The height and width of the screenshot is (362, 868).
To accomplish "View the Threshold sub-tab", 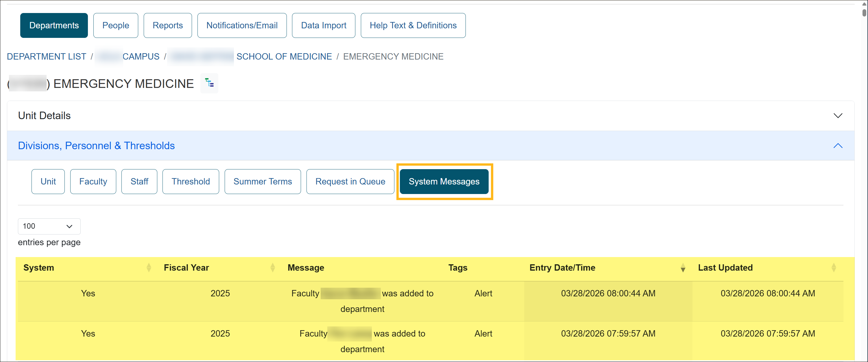I will (x=191, y=181).
